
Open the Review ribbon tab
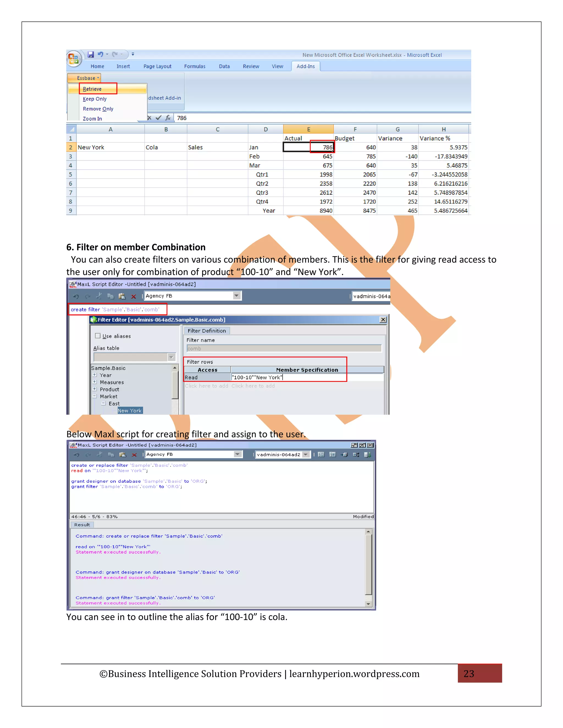pyautogui.click(x=251, y=66)
